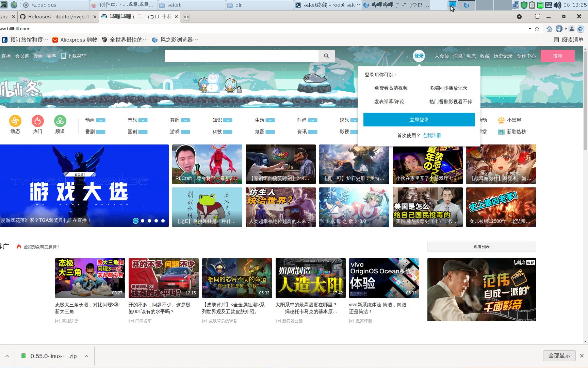Viewport: 588px width, 368px height.
Task: Open the 小黑屋 icon link
Action: coord(509,120)
